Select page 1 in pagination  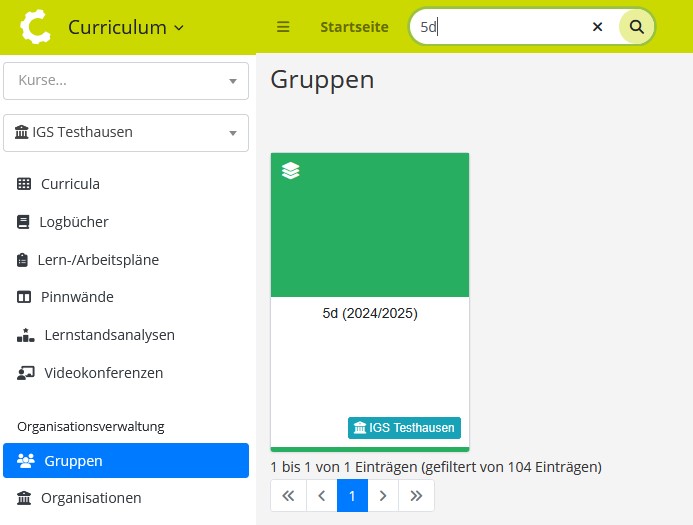tap(352, 496)
